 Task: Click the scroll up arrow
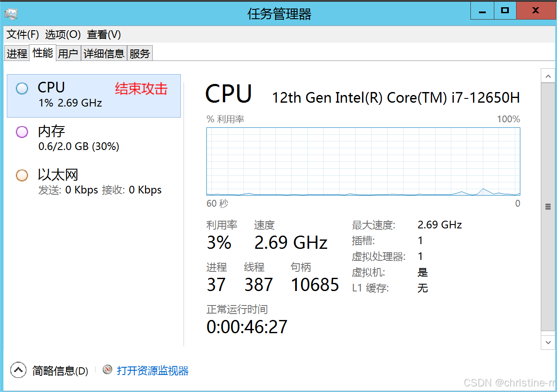pos(548,76)
